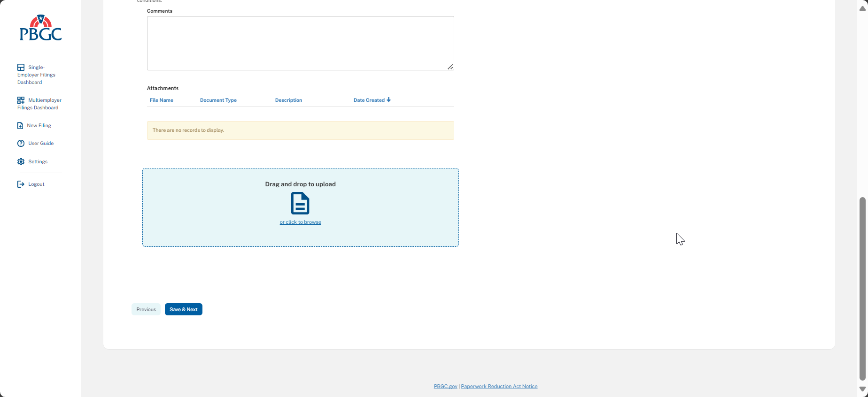Click inside the Comments text area

[301, 43]
